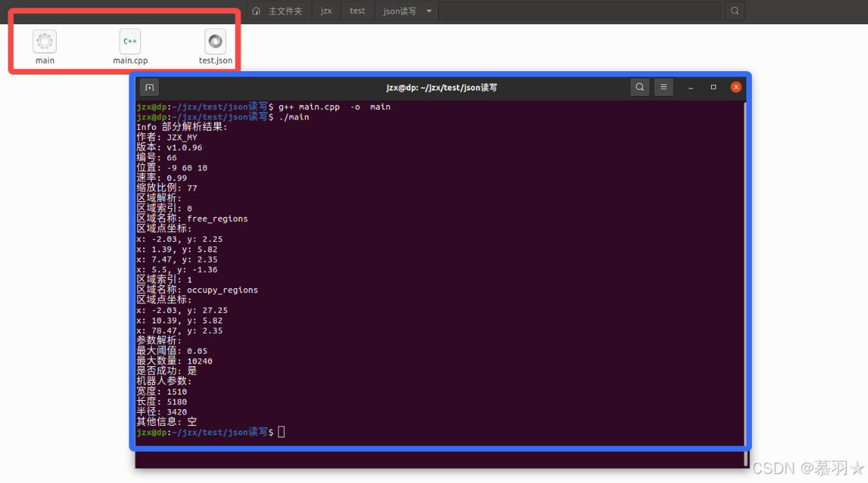Click the '区域解析:' line
The width and height of the screenshot is (868, 483).
159,198
